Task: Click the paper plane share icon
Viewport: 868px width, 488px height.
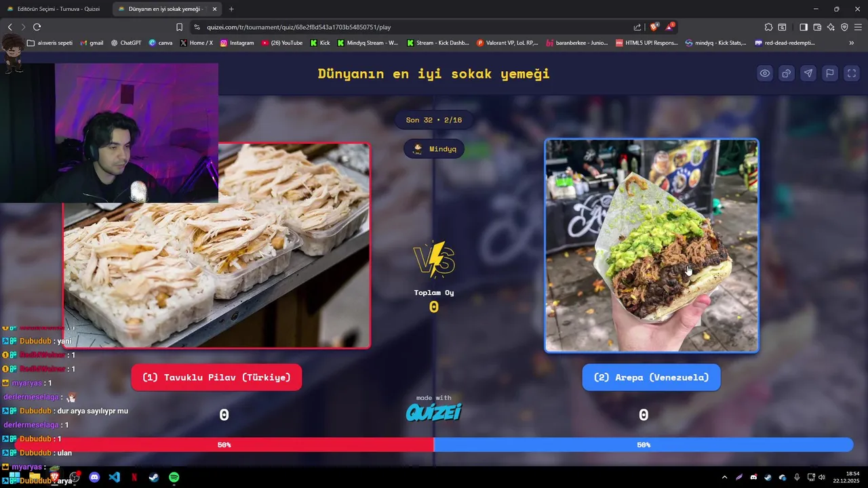Action: click(808, 73)
